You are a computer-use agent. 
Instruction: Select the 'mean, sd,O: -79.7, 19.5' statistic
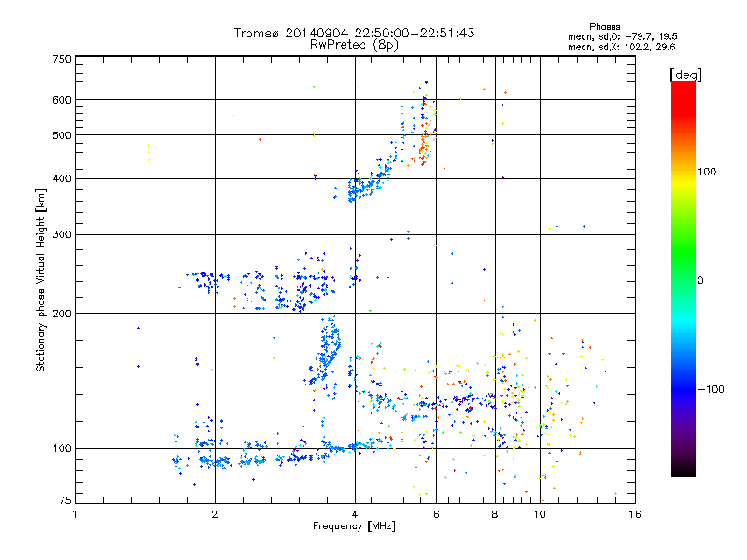point(622,36)
